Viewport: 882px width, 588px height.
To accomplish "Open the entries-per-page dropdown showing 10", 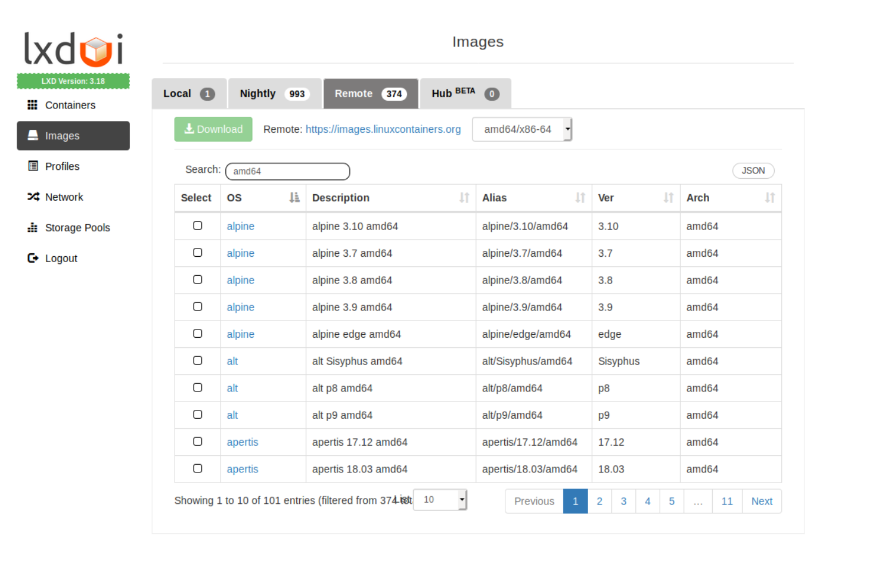I will pos(440,500).
